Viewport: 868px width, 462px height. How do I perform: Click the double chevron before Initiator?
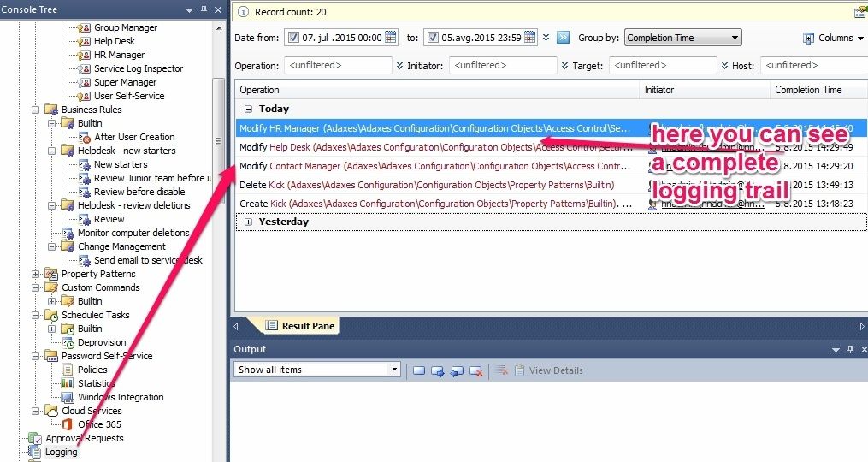[x=399, y=65]
